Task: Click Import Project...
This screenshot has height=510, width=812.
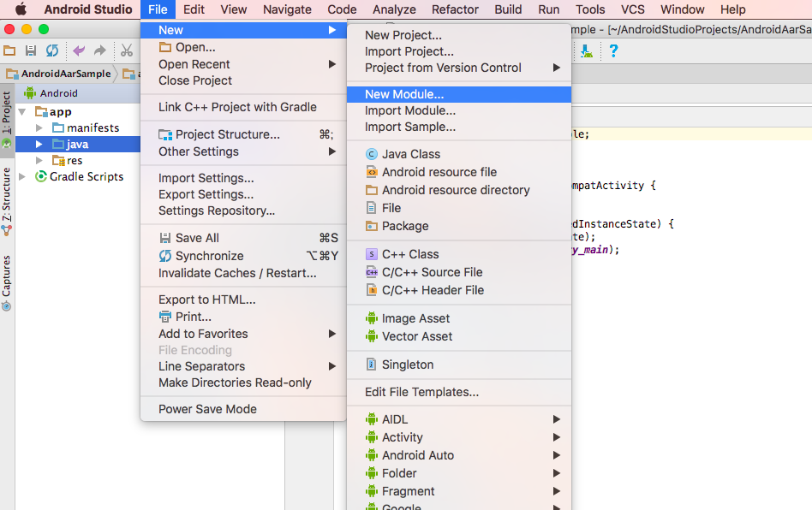Action: pyautogui.click(x=459, y=51)
